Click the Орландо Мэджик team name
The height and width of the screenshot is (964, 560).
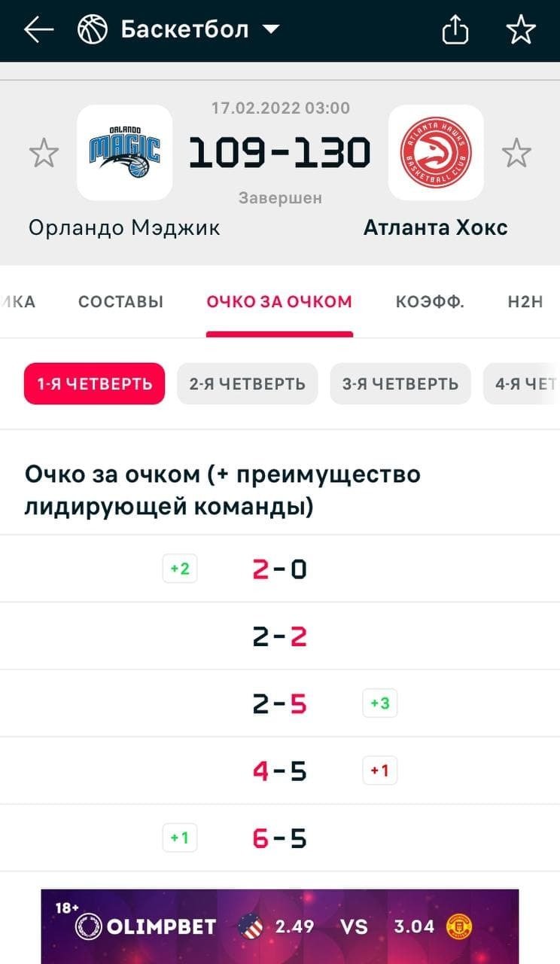[124, 227]
